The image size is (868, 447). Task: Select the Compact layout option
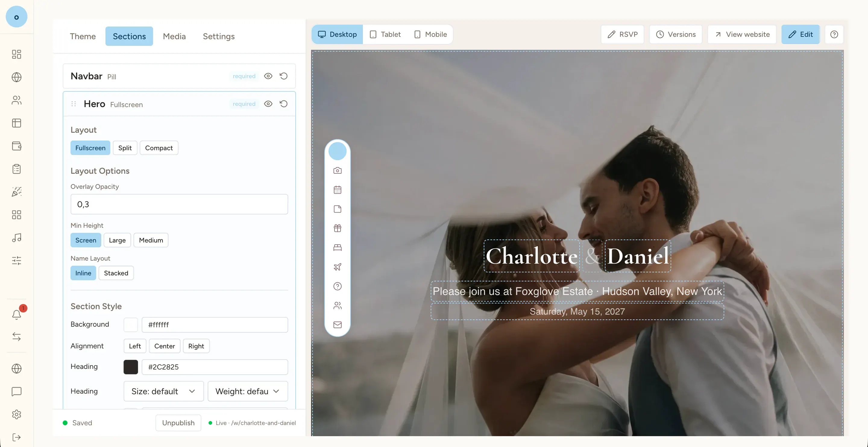coord(159,148)
